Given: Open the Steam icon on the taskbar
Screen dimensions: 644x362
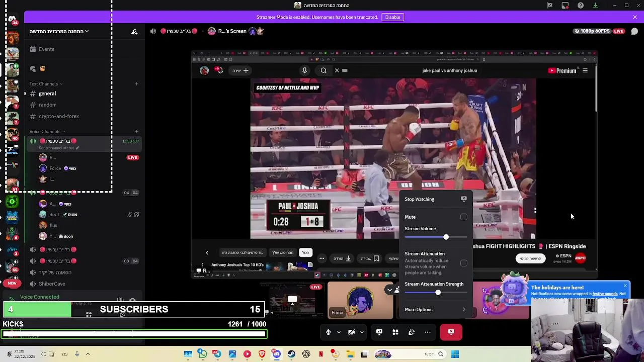Looking at the screenshot, I should tap(291, 354).
